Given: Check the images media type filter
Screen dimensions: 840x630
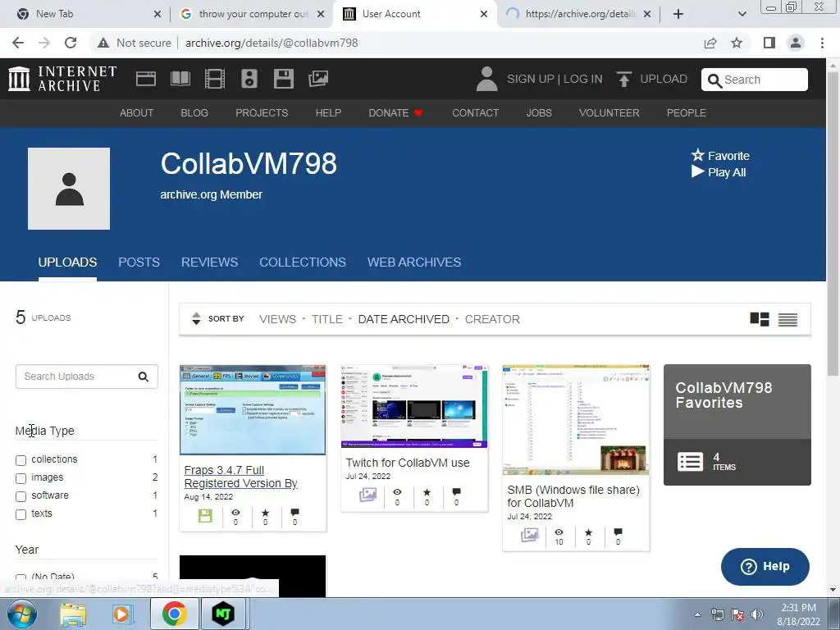Looking at the screenshot, I should point(21,478).
